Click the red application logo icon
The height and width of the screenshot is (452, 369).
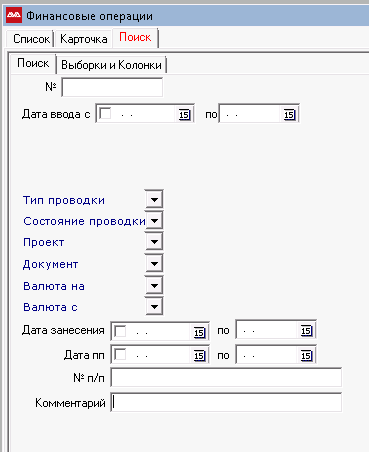(14, 15)
